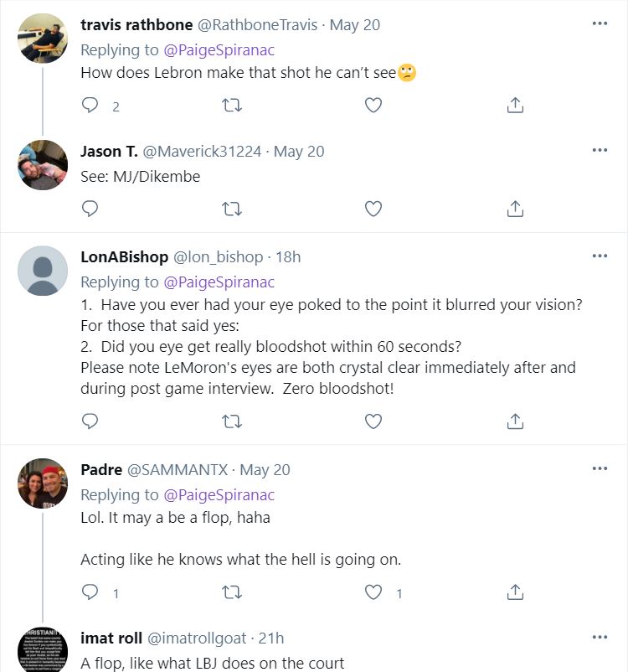Click LonABishop's default gray avatar
This screenshot has height=672, width=628.
coord(43,271)
